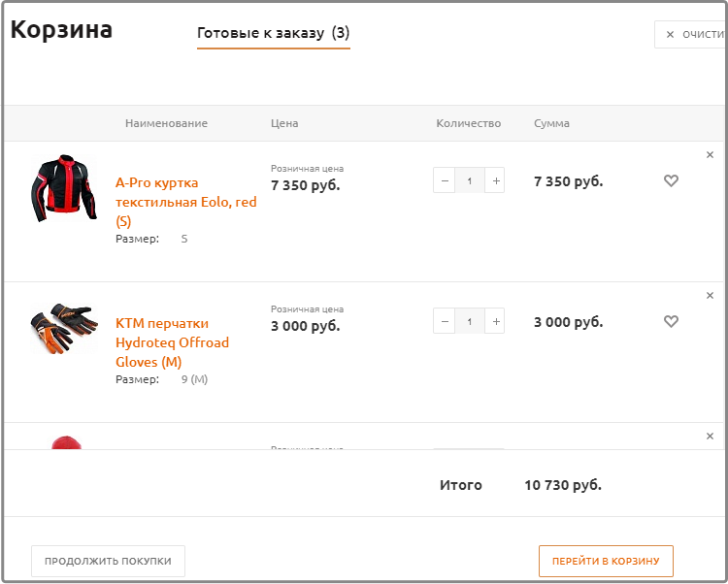
Task: Increase A-Pro jacket quantity with plus
Action: pos(495,180)
